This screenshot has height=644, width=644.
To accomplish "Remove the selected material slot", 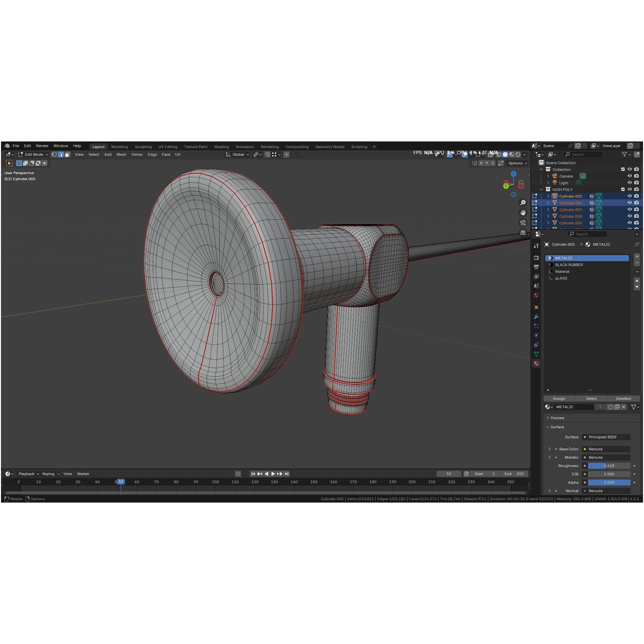I will pos(637,263).
